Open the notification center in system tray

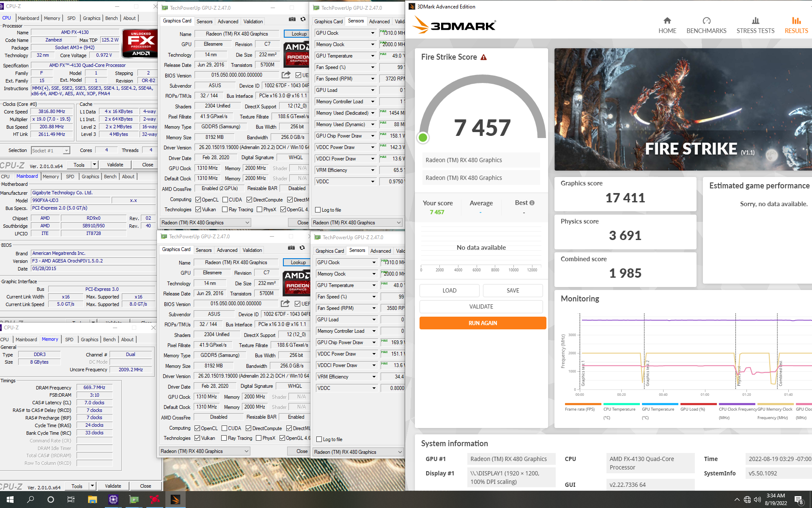(798, 500)
